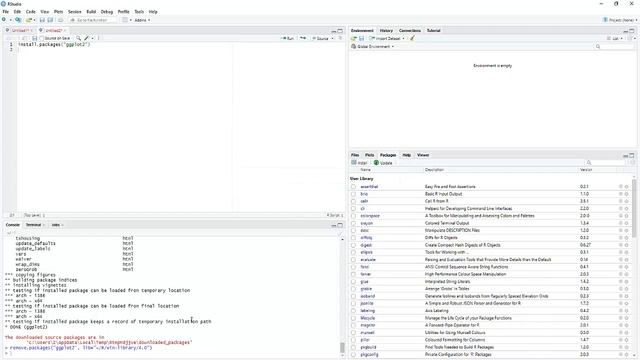The height and width of the screenshot is (360, 640).
Task: Click the Source button in editor
Action: click(x=320, y=38)
